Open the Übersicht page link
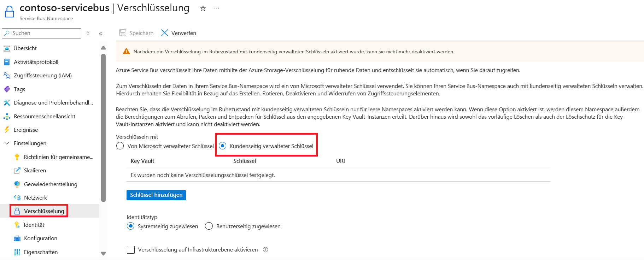Screen dimensions: 644x260 25,48
